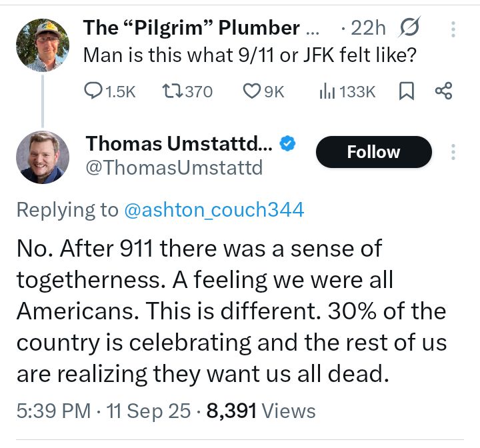Click the @ThomasUmstattd handle
Viewport: 480px width, 448px height.
[174, 167]
